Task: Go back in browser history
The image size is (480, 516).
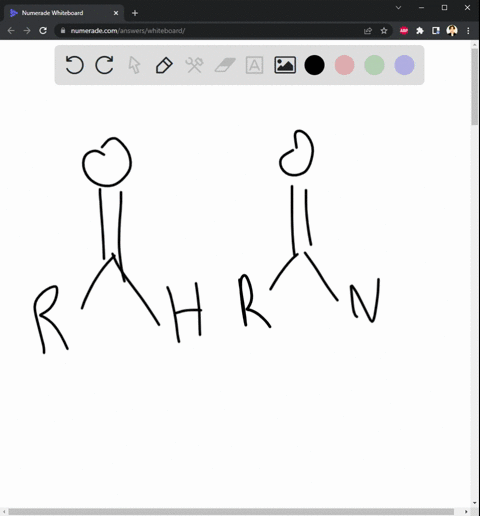Action: (11, 31)
